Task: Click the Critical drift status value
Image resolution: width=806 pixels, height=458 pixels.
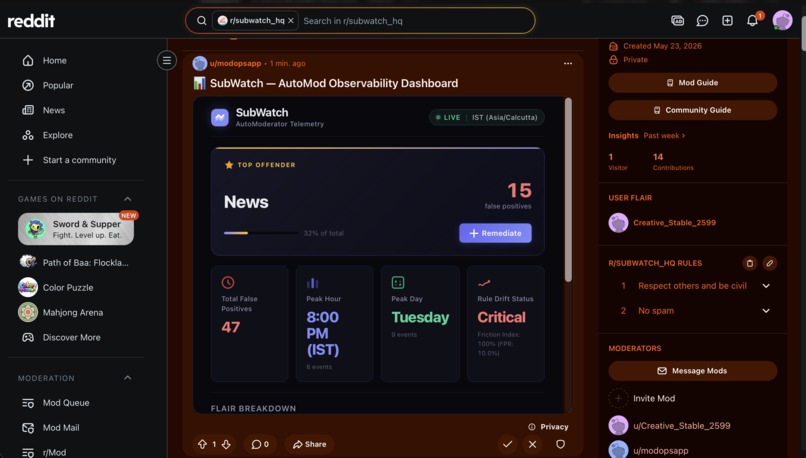Action: click(x=501, y=317)
